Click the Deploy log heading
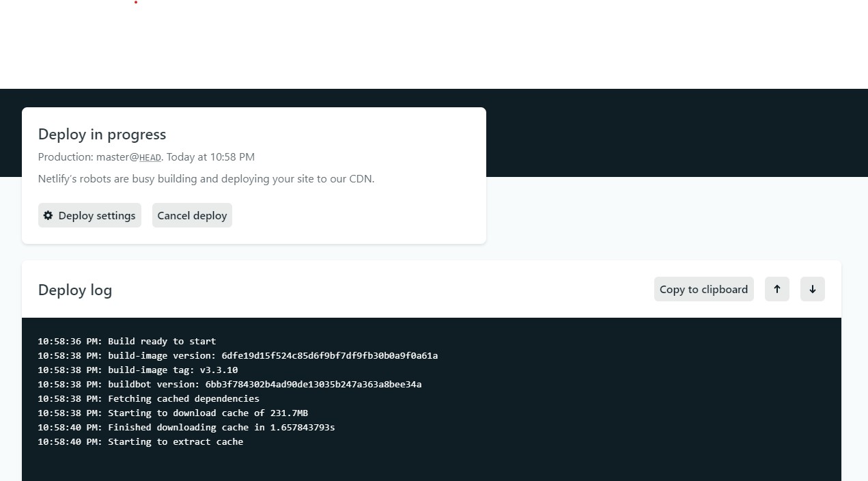 (75, 290)
